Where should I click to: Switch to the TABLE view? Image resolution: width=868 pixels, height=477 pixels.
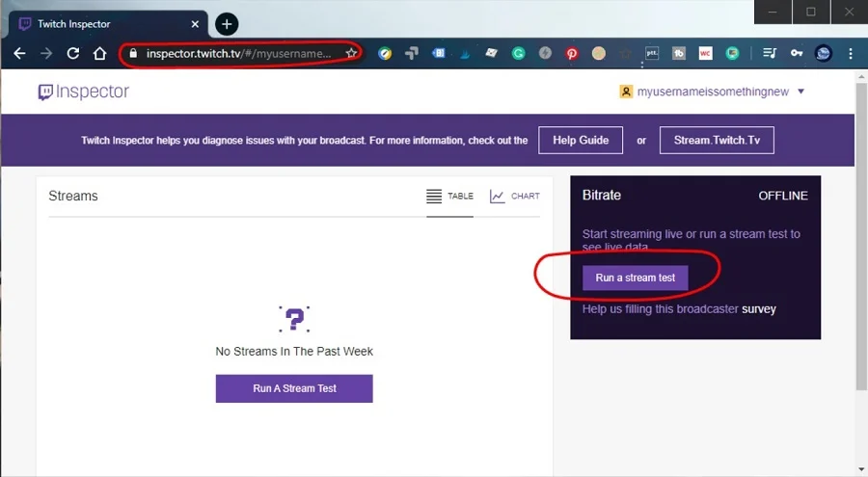click(x=449, y=197)
